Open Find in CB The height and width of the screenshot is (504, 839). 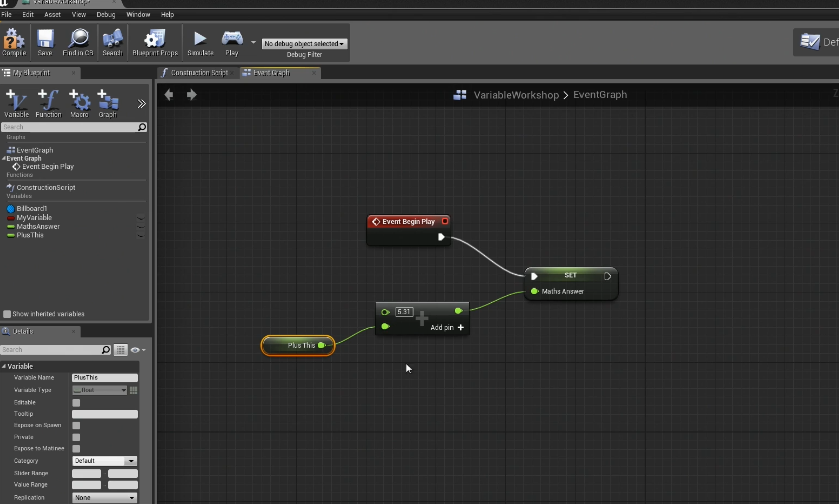[x=78, y=43]
